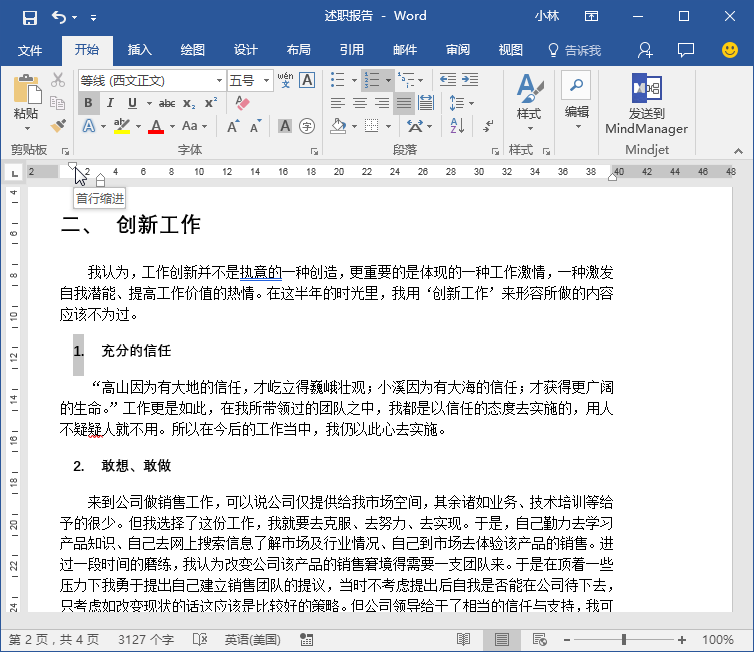Select the Format Painter brush icon

pos(58,126)
